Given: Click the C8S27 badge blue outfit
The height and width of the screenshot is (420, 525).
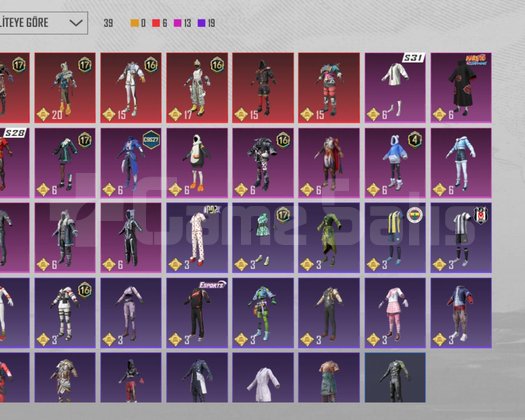Looking at the screenshot, I should click(x=131, y=163).
